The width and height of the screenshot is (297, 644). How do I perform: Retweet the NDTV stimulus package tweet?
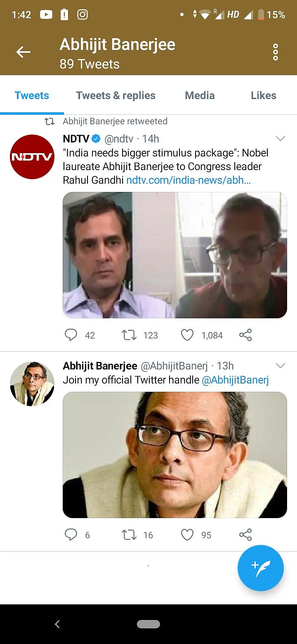point(129,335)
